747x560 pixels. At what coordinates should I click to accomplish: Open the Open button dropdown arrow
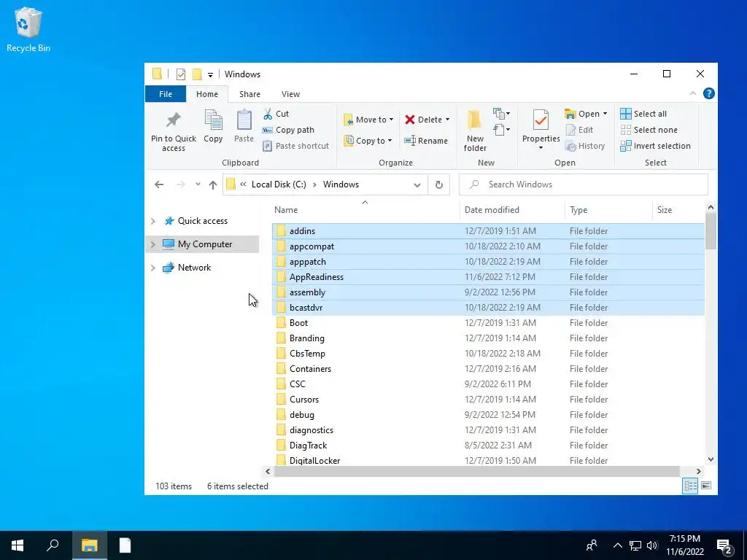(x=605, y=114)
